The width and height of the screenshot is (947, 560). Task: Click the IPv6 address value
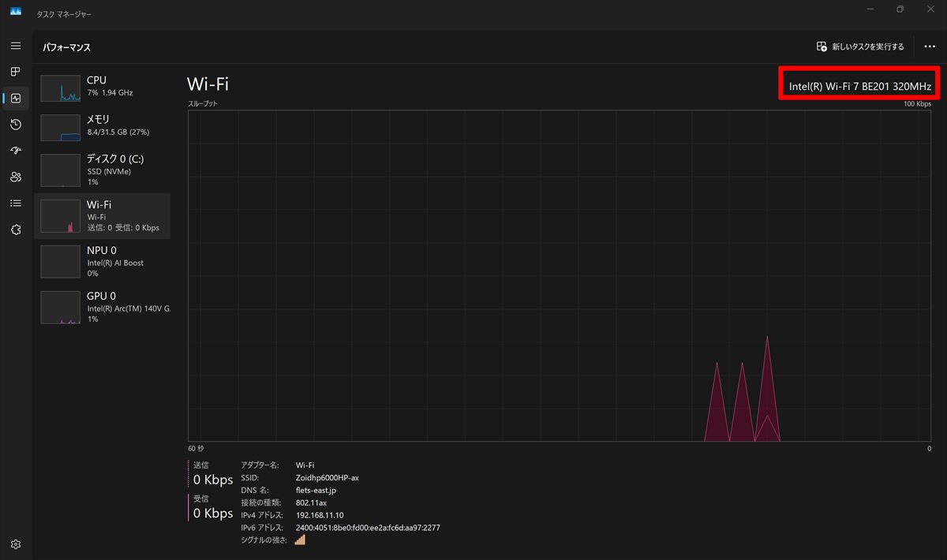(368, 528)
